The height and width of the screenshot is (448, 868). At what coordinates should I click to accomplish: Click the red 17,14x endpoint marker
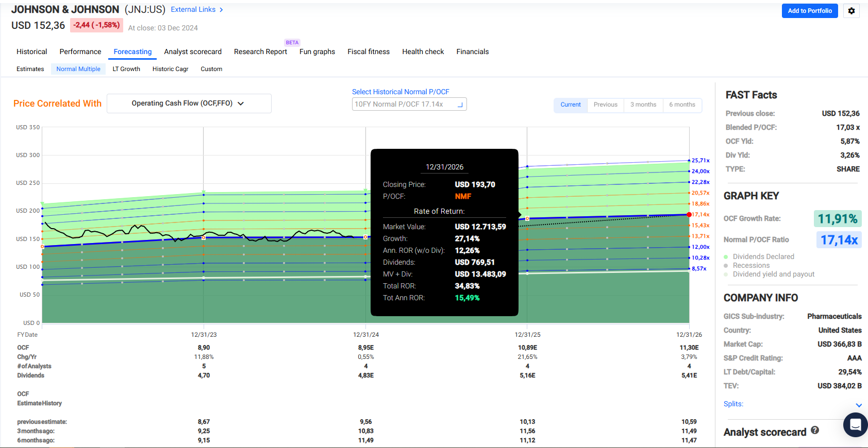689,215
